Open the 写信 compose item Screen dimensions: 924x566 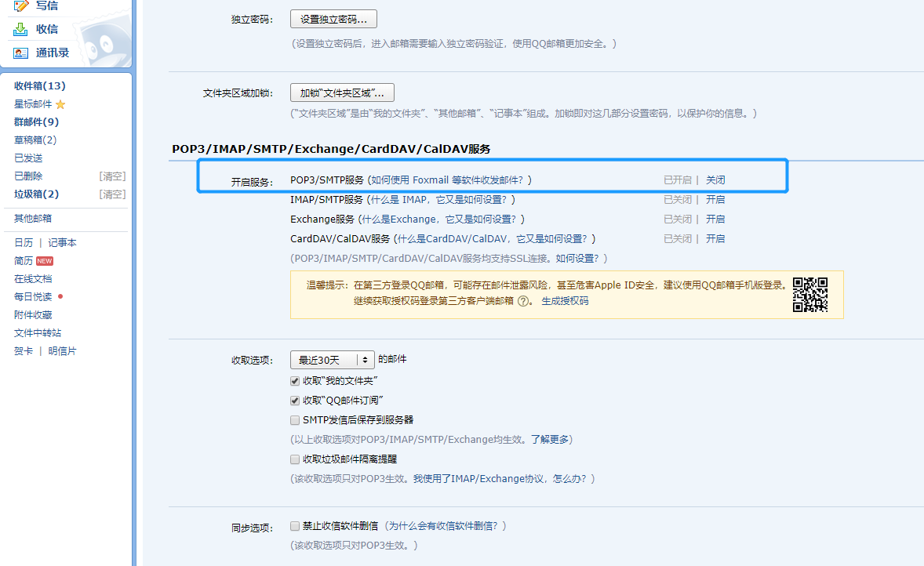pyautogui.click(x=47, y=6)
